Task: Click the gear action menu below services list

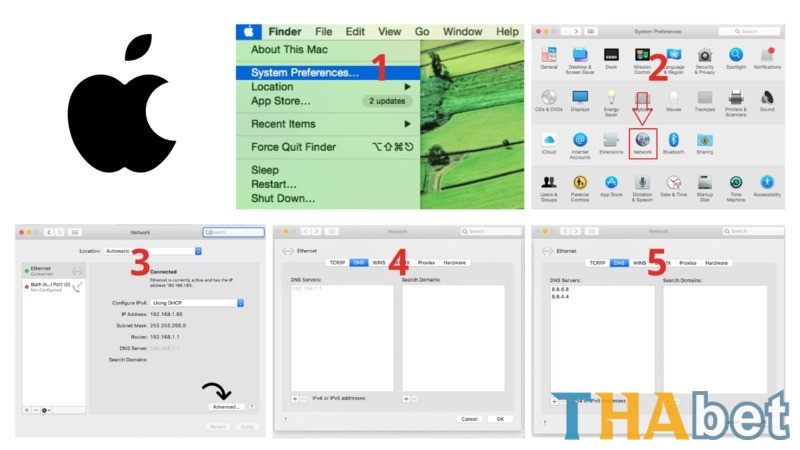Action: (x=45, y=410)
